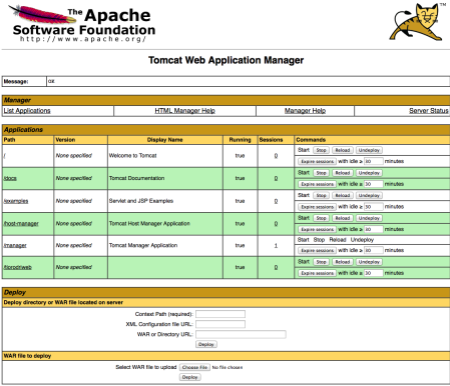Viewport: 450px width, 386px height.
Task: Click "Tomcat Web Application Manager" page title
Action: (226, 60)
